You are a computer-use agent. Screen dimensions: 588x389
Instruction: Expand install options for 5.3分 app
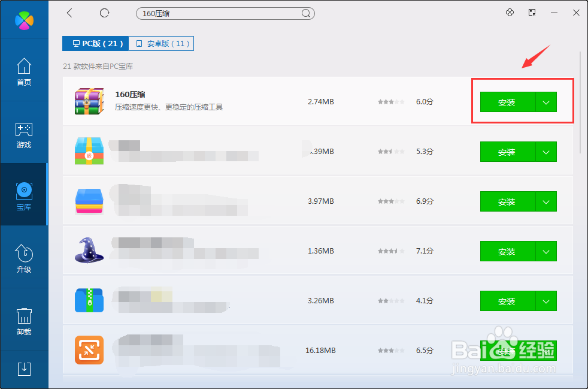click(546, 152)
